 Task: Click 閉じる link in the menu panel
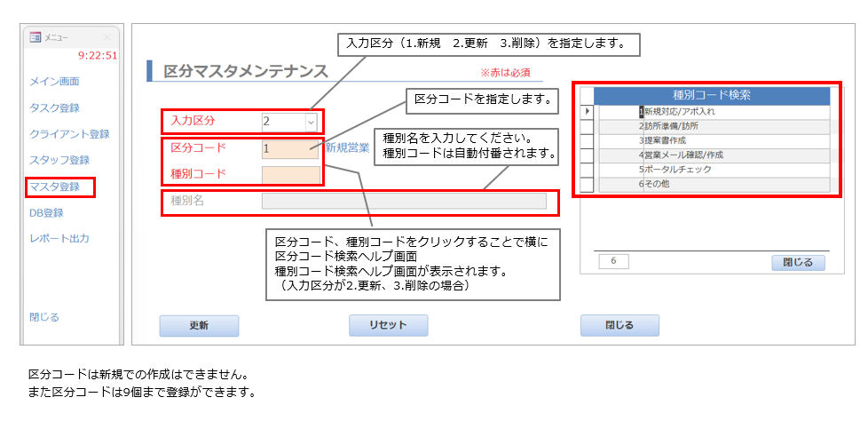44,318
